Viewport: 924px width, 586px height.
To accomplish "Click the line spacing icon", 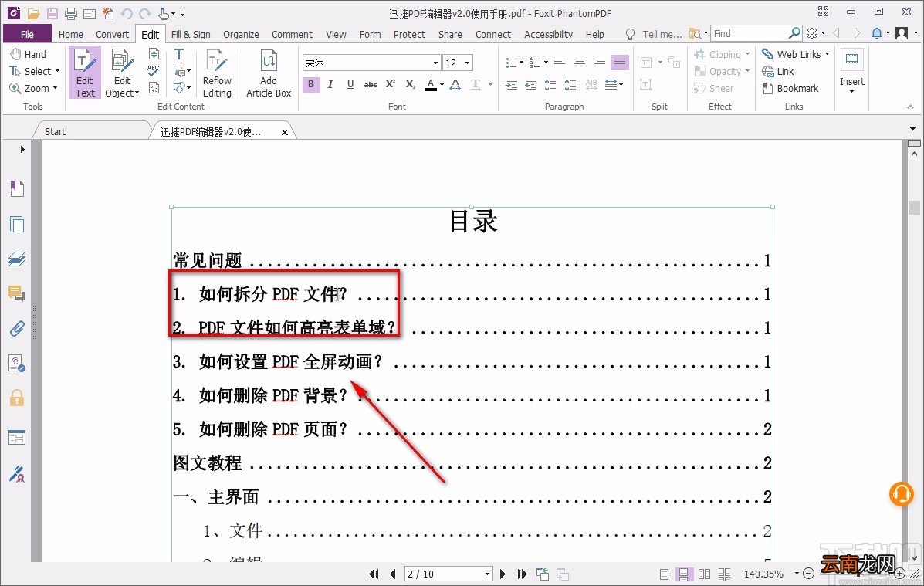I will coord(550,85).
